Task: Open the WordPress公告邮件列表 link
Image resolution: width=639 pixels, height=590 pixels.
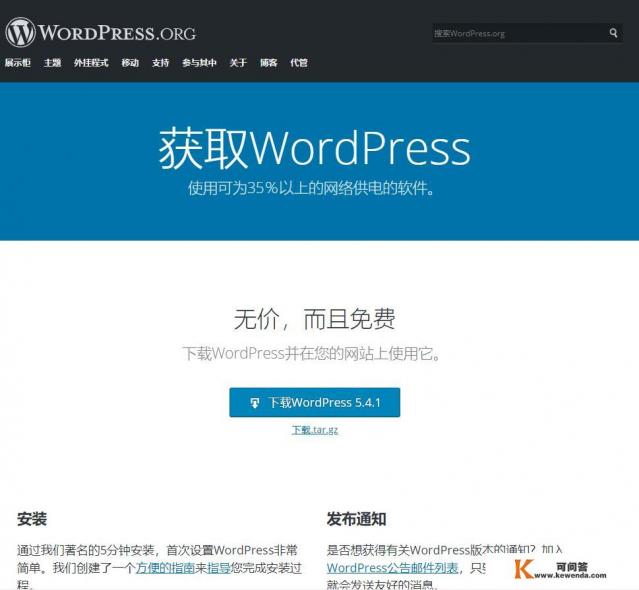Action: (392, 568)
